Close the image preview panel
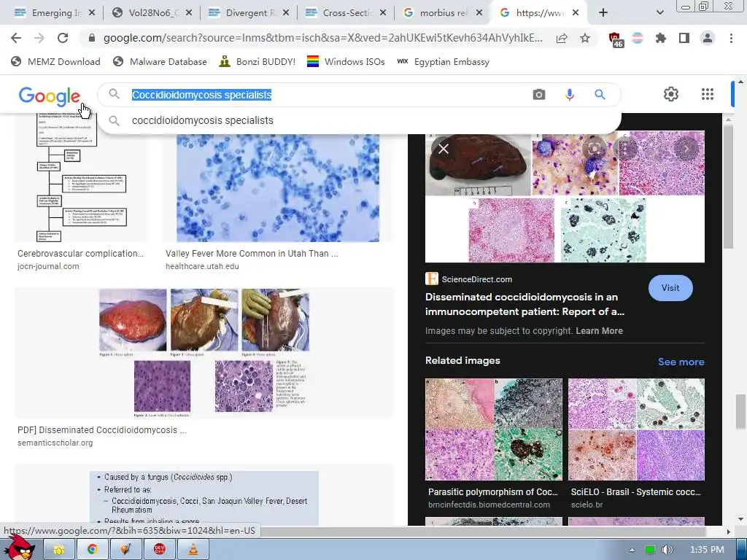Image resolution: width=747 pixels, height=560 pixels. (444, 149)
